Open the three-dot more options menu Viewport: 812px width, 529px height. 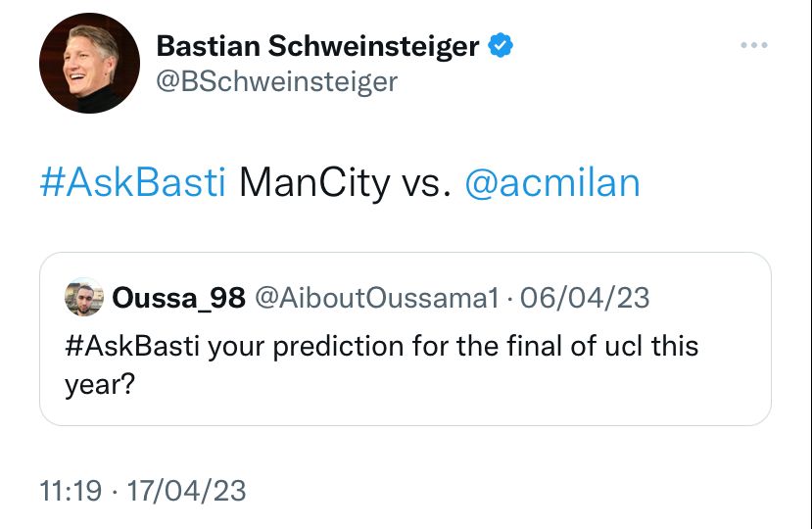pos(754,46)
